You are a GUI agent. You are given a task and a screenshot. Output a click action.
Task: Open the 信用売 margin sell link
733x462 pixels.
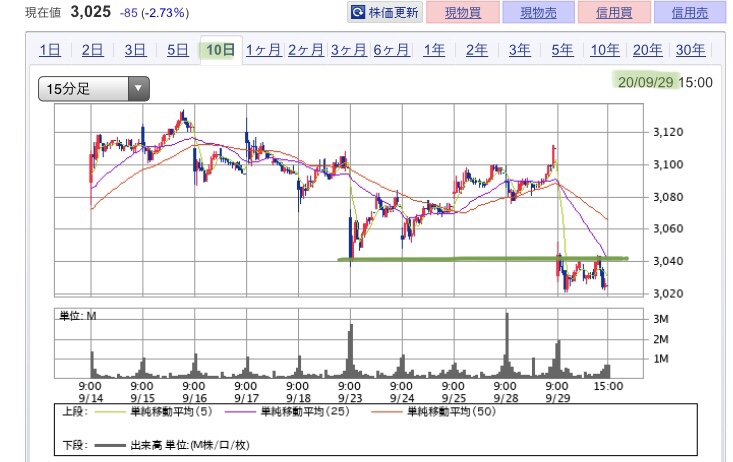tap(690, 13)
